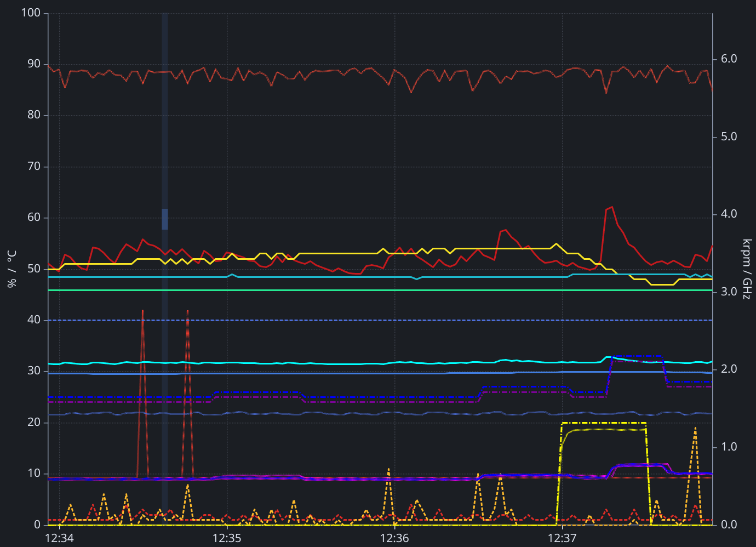Select the 12:36 tick label
Screen dimensions: 756x547
(x=394, y=538)
